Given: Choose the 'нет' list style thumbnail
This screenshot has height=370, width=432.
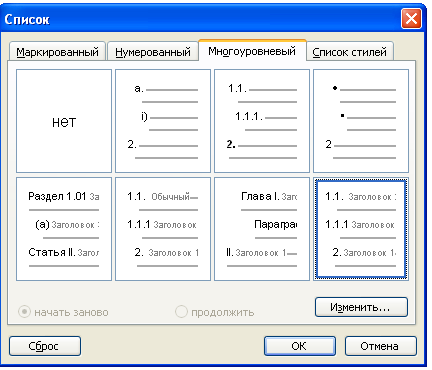Looking at the screenshot, I should pyautogui.click(x=64, y=121).
